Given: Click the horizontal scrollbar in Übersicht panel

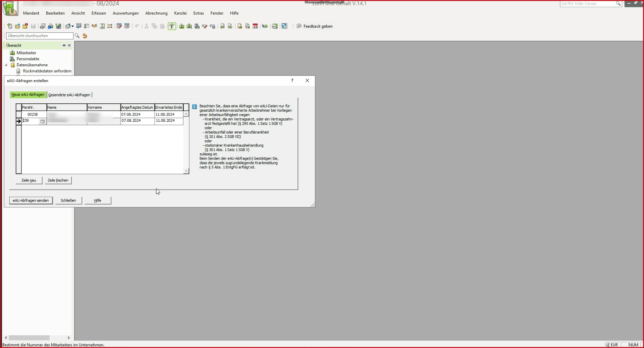Looking at the screenshot, I should click(29, 338).
